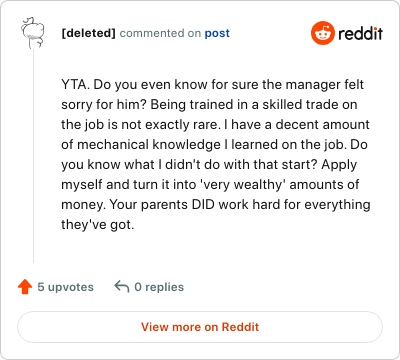Click the 'commented on' header text
Image resolution: width=400 pixels, height=360 pixels.
click(x=160, y=33)
